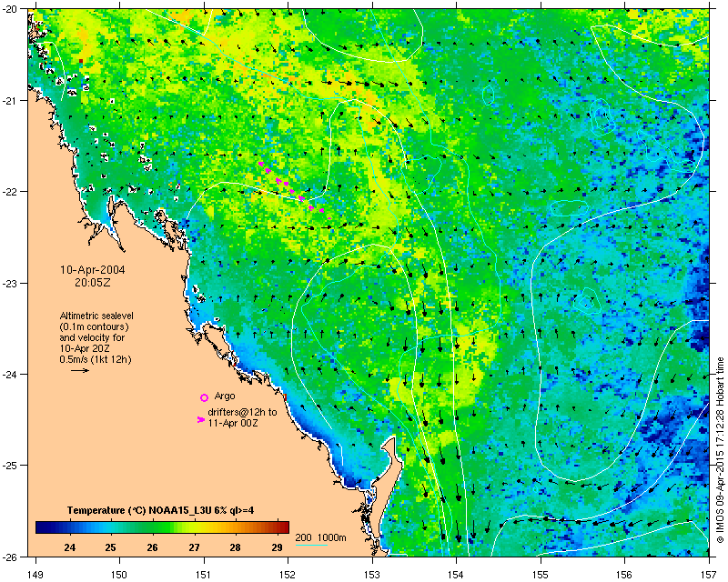Click the '11-Apr 00Z' legend text
The width and height of the screenshot is (728, 582).
[x=233, y=423]
